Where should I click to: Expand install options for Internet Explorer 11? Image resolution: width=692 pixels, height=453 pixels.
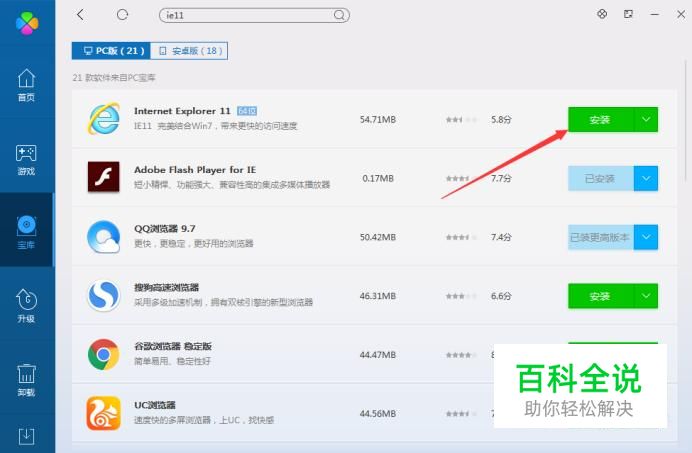click(646, 119)
